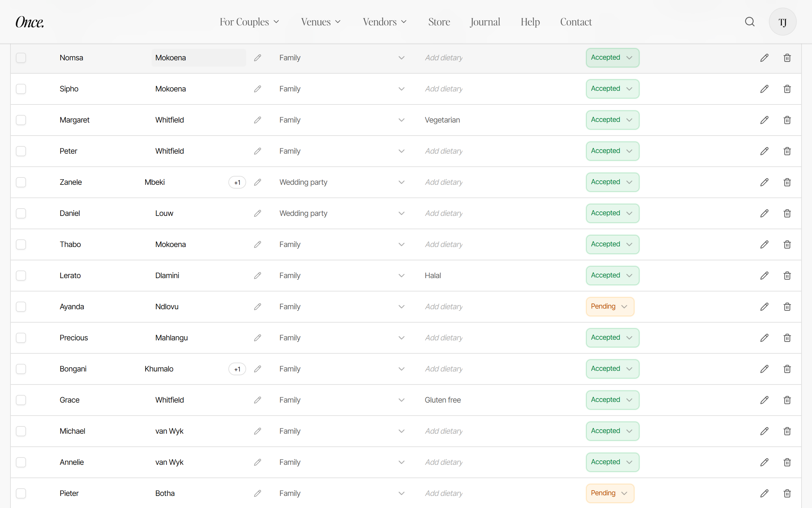Check the box for Lerato Dlamini
Viewport: 812px width, 508px height.
[x=21, y=276]
